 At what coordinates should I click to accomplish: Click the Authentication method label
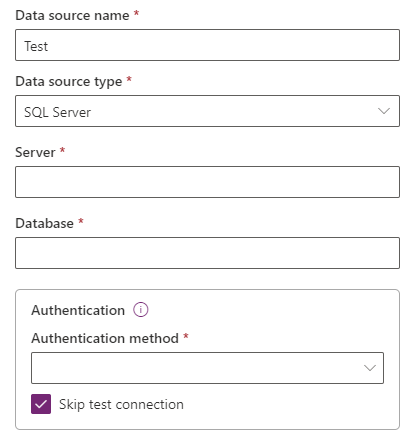pyautogui.click(x=105, y=338)
